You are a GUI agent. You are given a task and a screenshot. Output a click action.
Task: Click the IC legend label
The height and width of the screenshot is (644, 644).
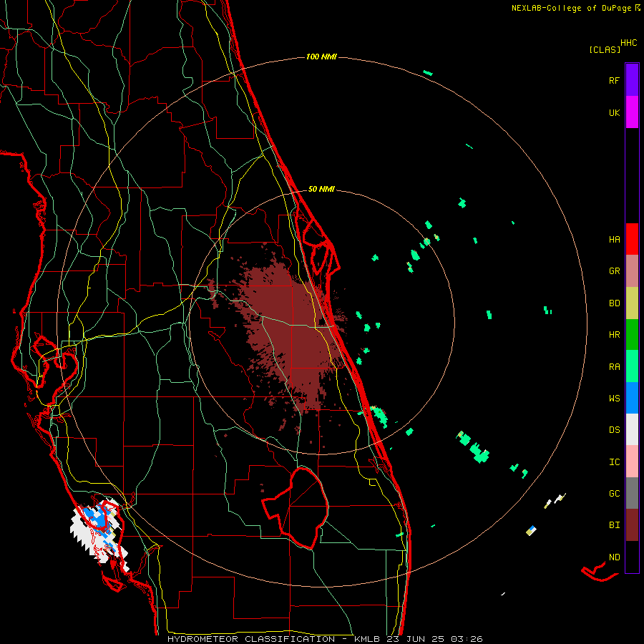point(614,462)
